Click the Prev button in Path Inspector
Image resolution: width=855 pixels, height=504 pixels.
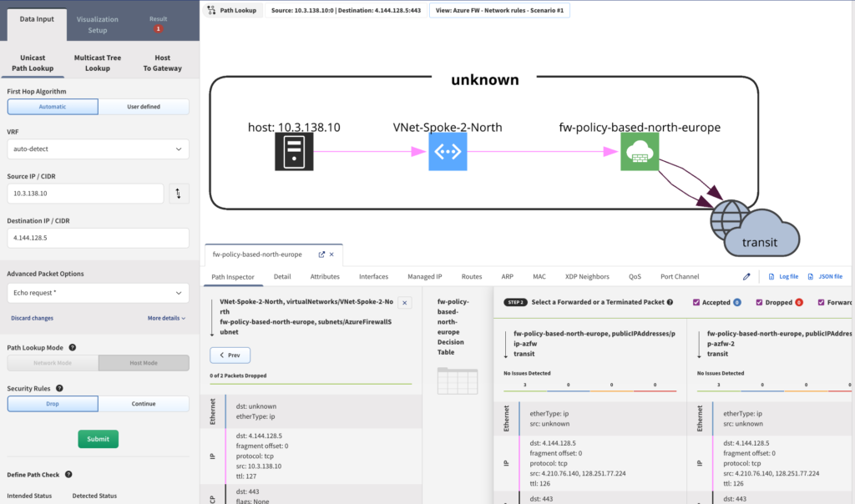coord(230,355)
